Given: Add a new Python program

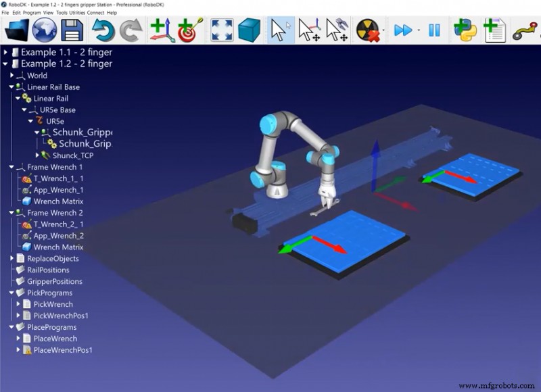Looking at the screenshot, I should pyautogui.click(x=466, y=28).
